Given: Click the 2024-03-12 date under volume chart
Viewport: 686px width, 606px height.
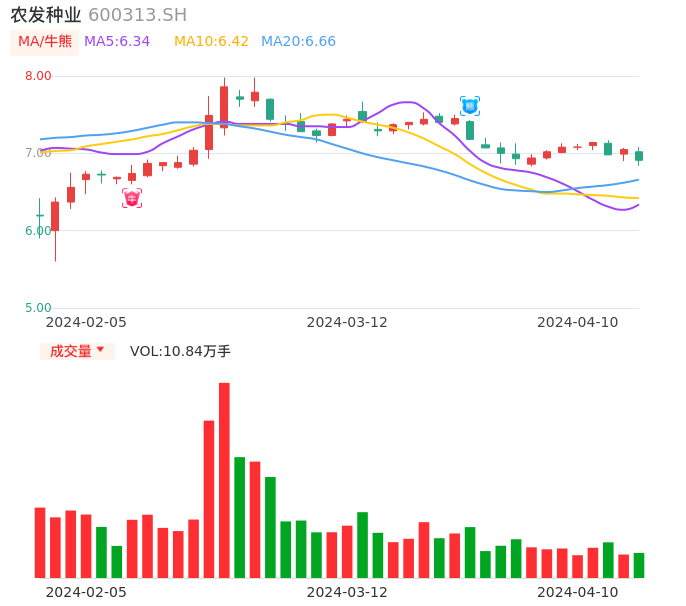Looking at the screenshot, I should pos(347,593).
